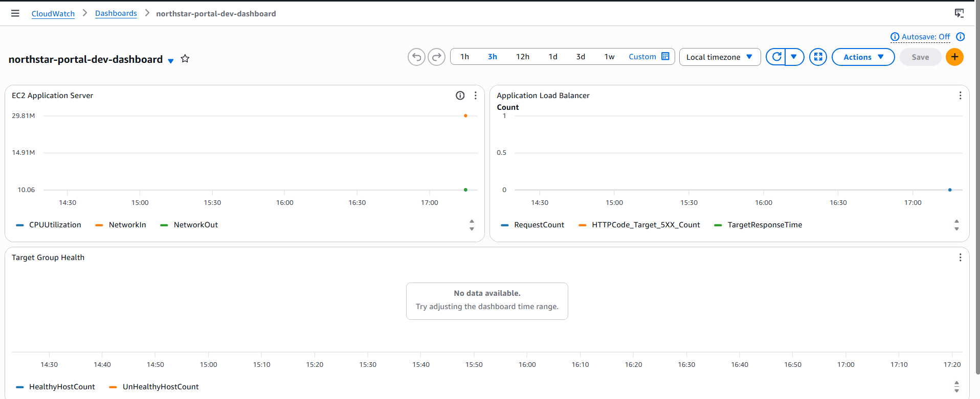Select the 12h time range

pos(522,57)
